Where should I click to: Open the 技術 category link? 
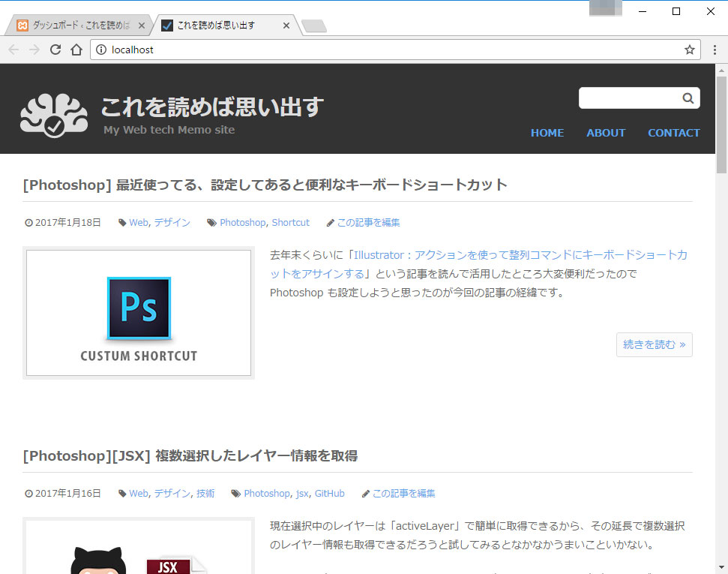[x=205, y=494]
